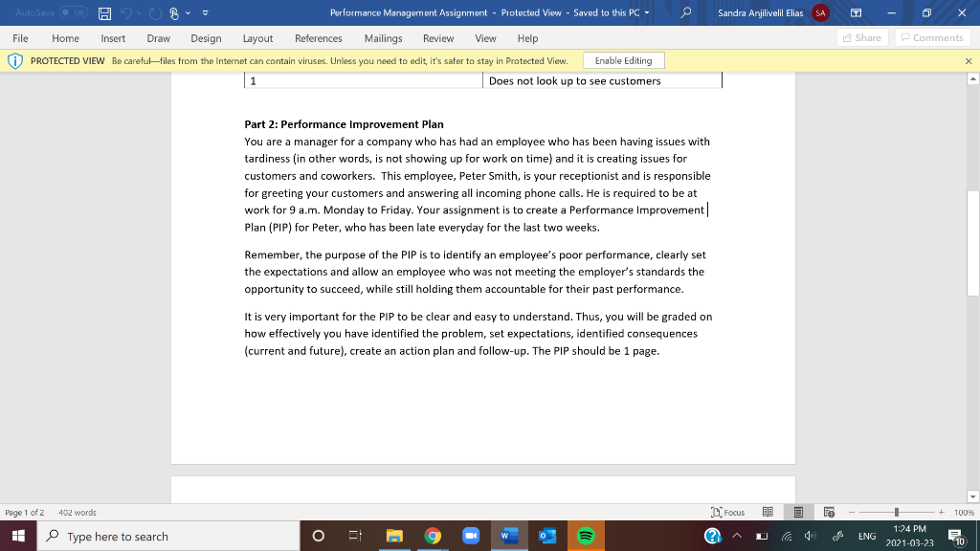The height and width of the screenshot is (551, 980).
Task: Open Spotify from the taskbar
Action: point(586,536)
